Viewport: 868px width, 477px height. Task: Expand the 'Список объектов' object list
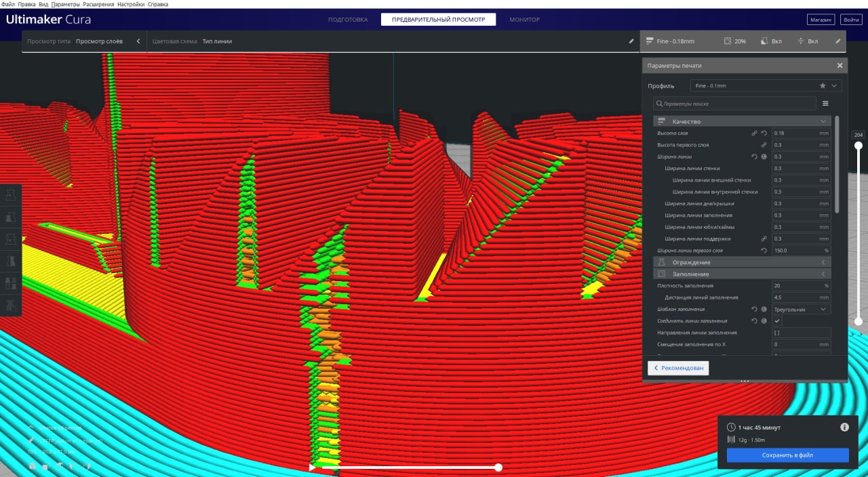coord(56,428)
